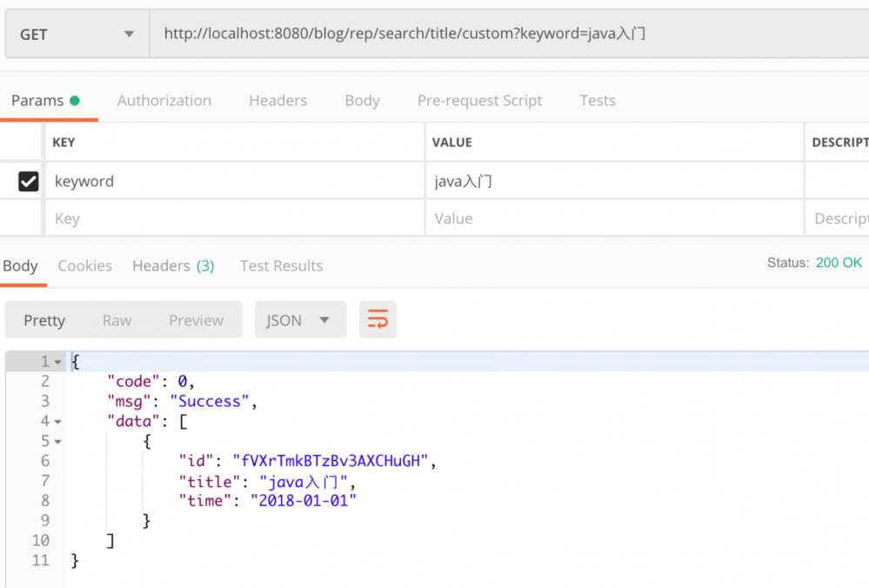Click the empty Key field row

(174, 218)
